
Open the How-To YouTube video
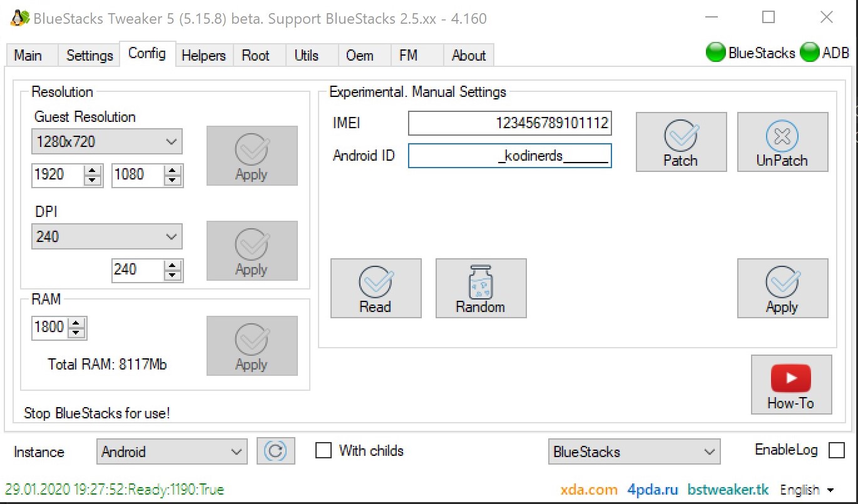[791, 385]
